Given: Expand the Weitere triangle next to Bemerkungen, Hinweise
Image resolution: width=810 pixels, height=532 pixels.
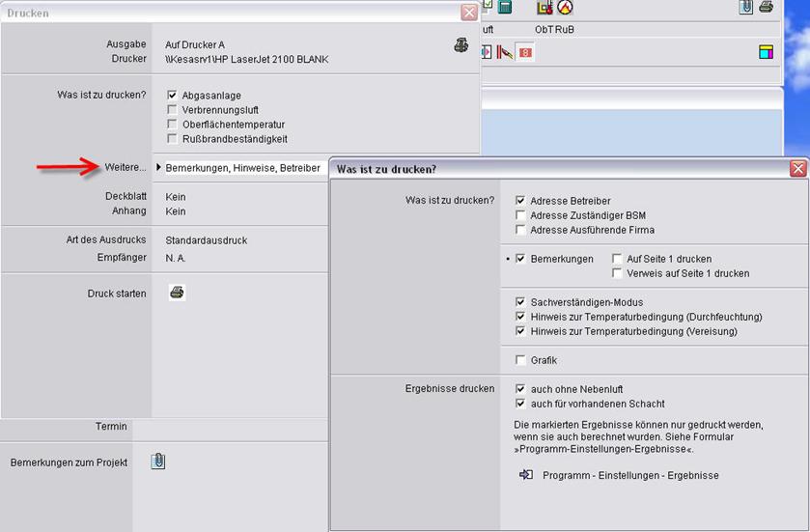Looking at the screenshot, I should tap(158, 167).
